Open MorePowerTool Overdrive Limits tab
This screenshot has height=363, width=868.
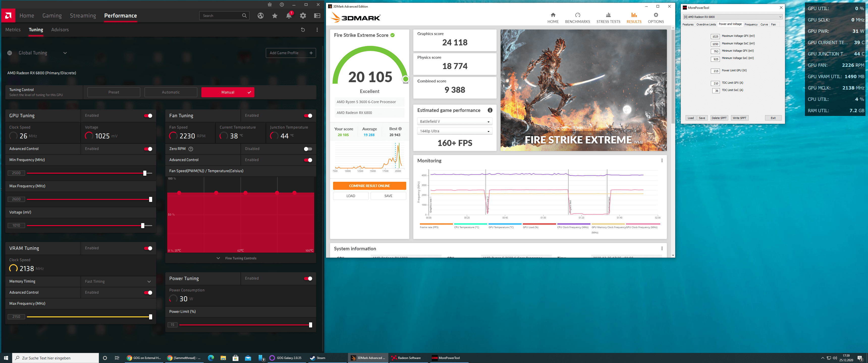(x=706, y=24)
